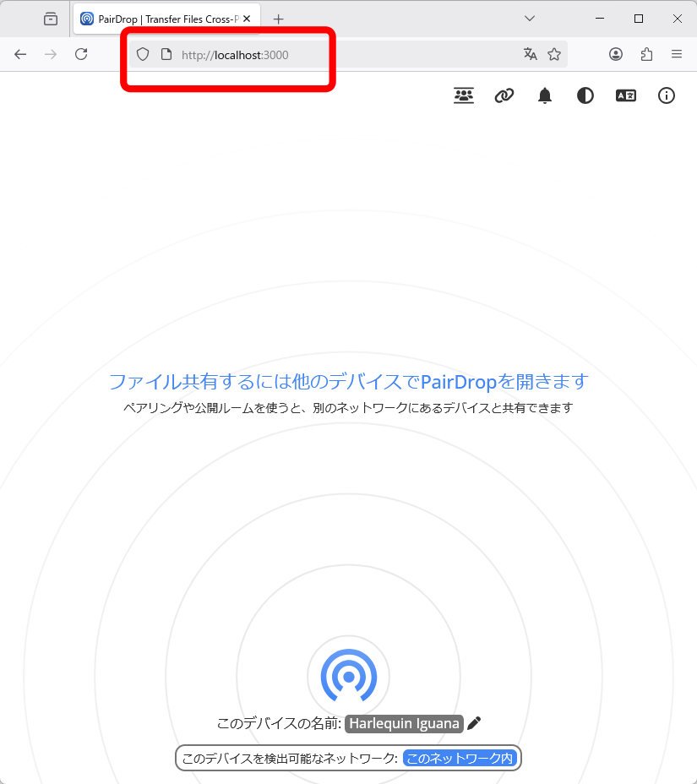Click the device name Harlequin Iguana
697x784 pixels.
click(404, 723)
